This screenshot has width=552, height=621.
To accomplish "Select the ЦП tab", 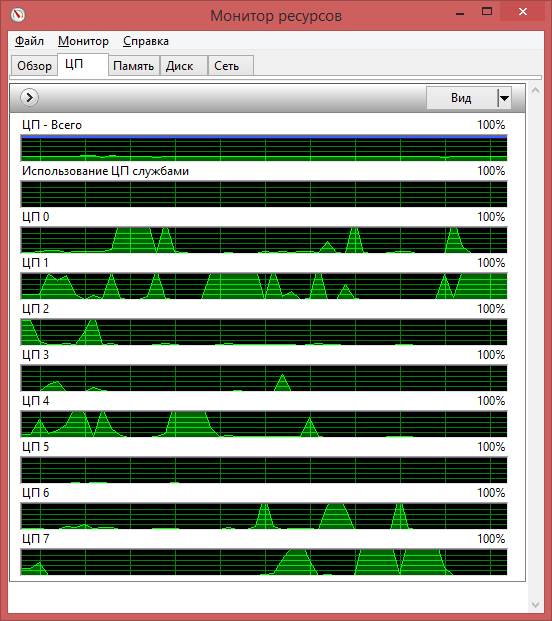I will [83, 64].
